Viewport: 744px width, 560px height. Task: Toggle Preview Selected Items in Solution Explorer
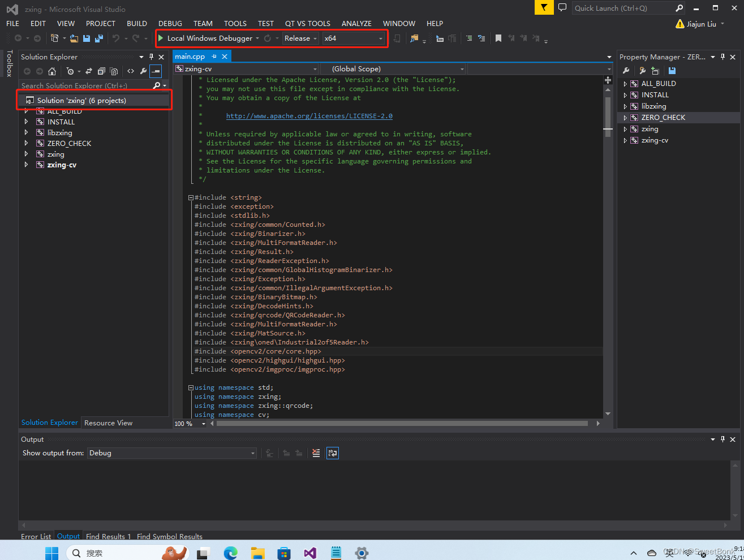156,71
